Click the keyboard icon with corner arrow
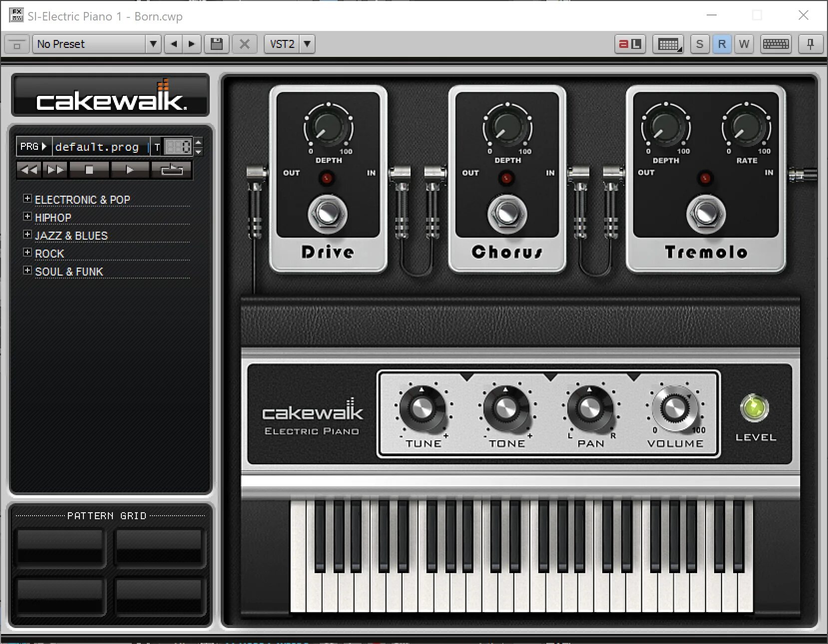Viewport: 828px width, 644px height. click(669, 44)
